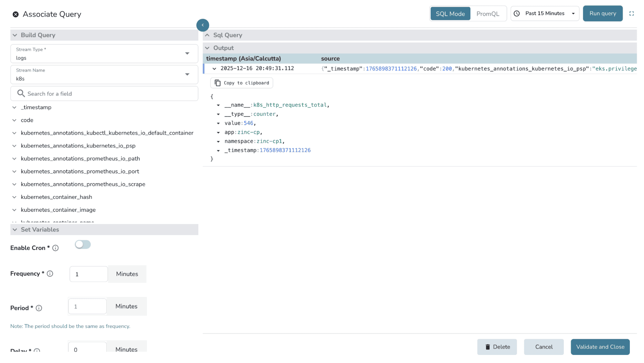
Task: Click the clock icon in the time range picker
Action: point(517,13)
